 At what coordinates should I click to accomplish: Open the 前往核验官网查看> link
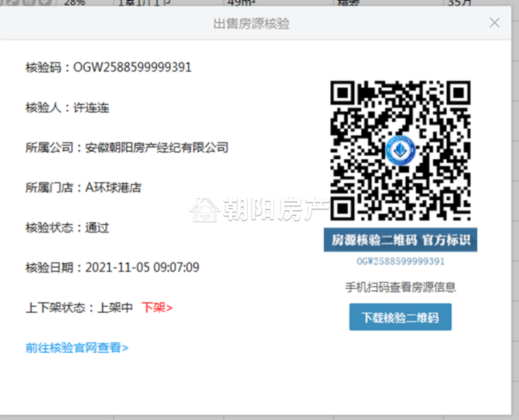click(77, 347)
